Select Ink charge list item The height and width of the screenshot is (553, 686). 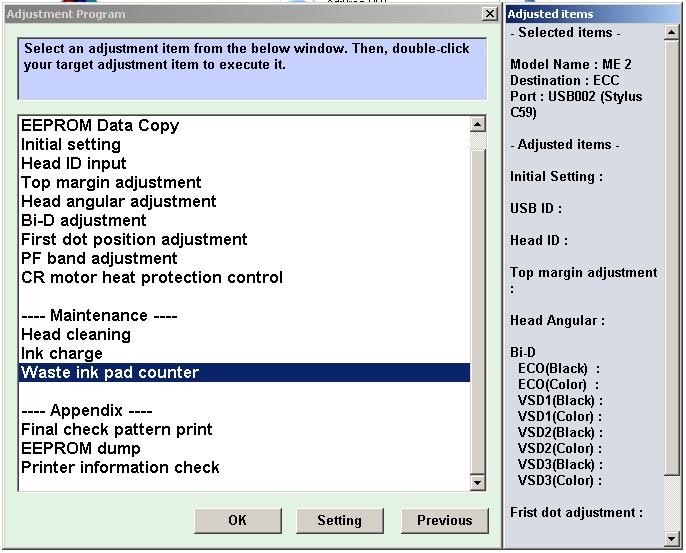(244, 354)
